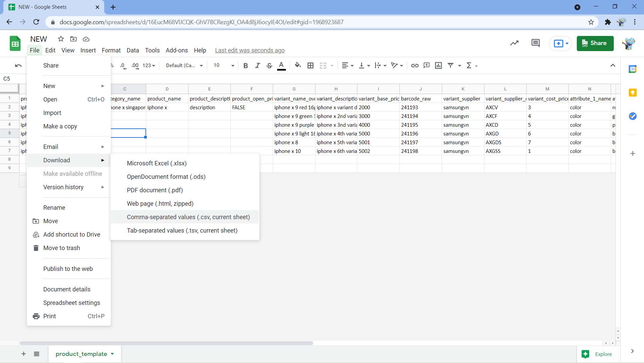Show side panel chevron at bottom right
The width and height of the screenshot is (644, 363).
632,351
